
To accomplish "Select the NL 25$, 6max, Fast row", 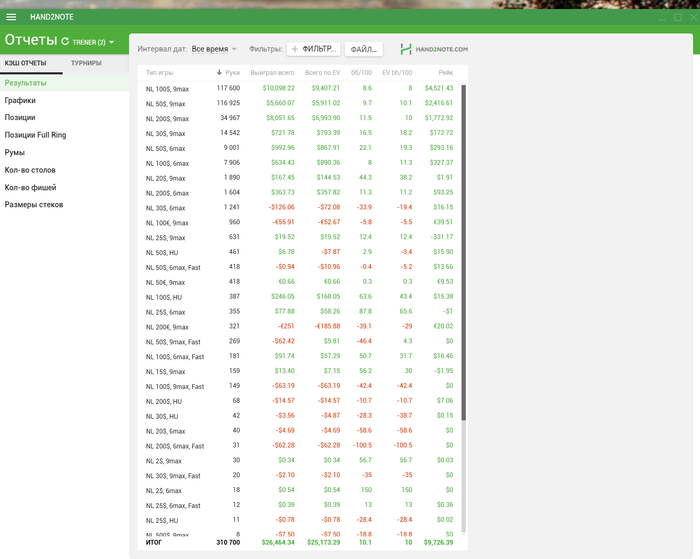I will (x=299, y=505).
